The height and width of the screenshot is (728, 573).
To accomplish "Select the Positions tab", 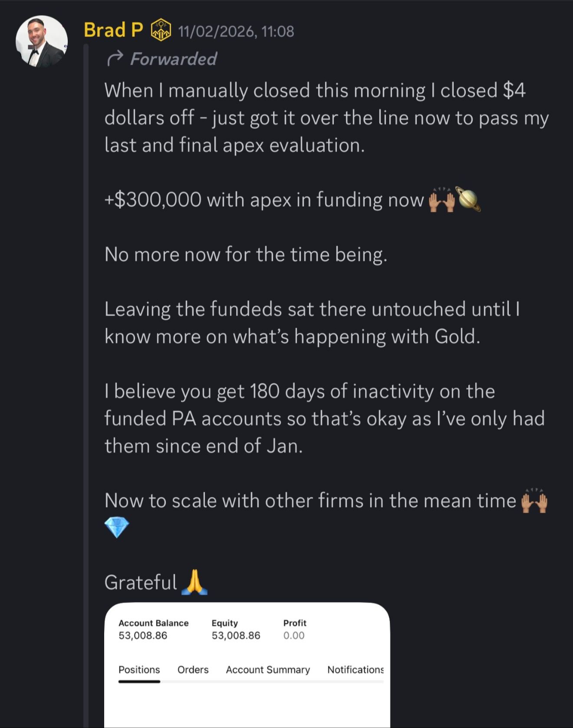I will (x=139, y=669).
